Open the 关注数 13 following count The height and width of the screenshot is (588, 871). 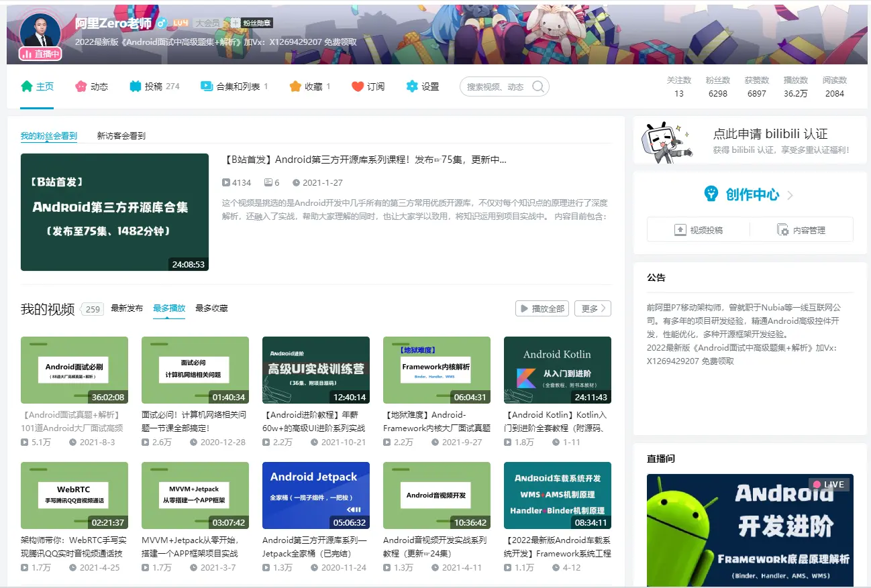click(x=679, y=86)
